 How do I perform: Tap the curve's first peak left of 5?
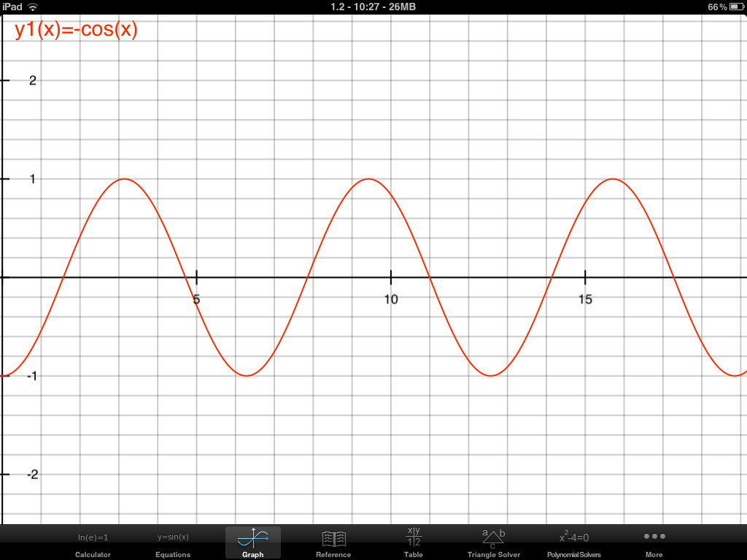(x=124, y=179)
